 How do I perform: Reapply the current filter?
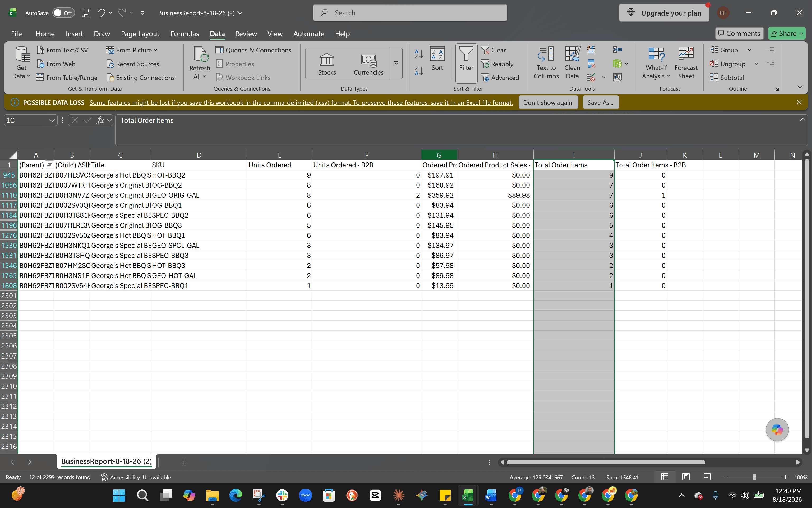coord(497,64)
